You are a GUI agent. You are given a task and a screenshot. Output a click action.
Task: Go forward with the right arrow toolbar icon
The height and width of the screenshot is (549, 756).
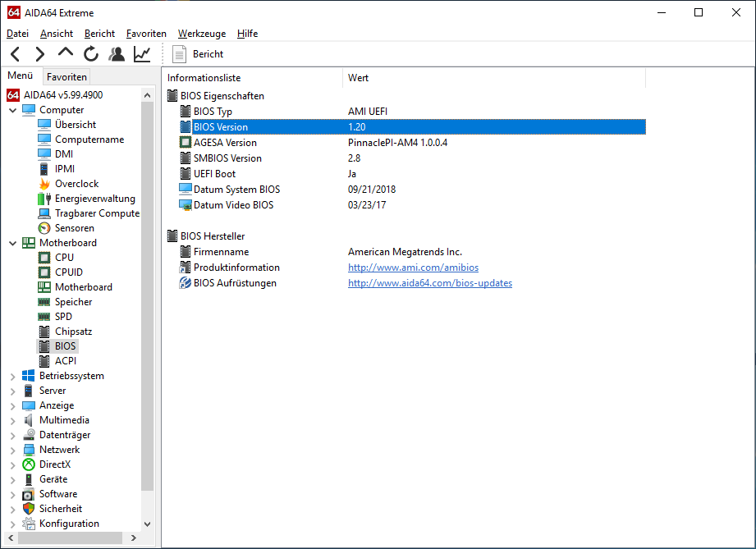[40, 54]
